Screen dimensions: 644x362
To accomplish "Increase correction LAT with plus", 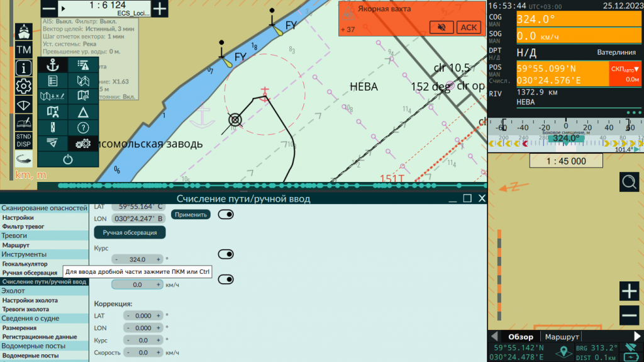I will click(x=158, y=316).
